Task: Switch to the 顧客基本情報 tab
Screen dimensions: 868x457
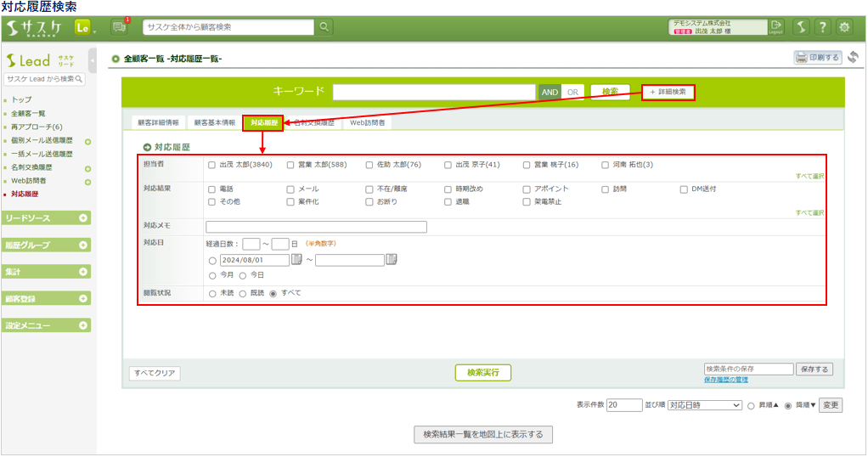Action: [214, 122]
